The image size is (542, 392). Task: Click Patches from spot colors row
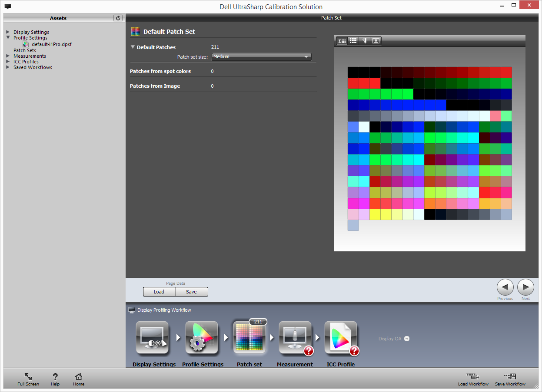pos(223,71)
